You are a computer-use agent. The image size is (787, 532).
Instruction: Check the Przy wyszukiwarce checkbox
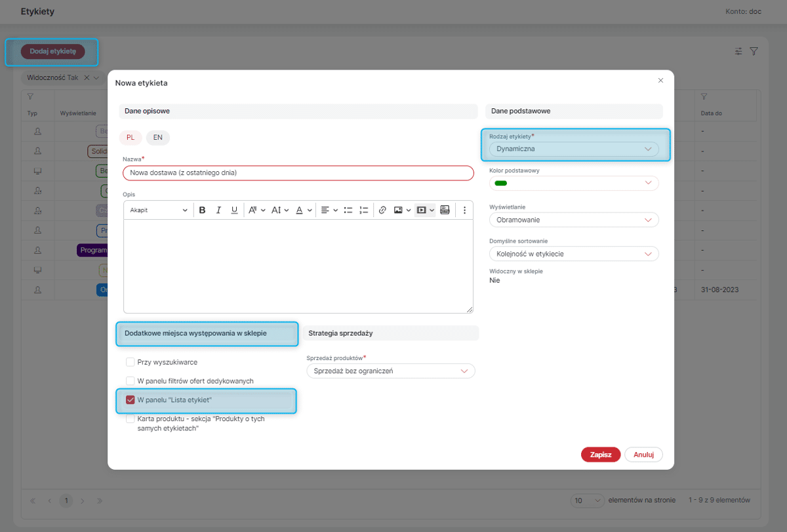[130, 362]
